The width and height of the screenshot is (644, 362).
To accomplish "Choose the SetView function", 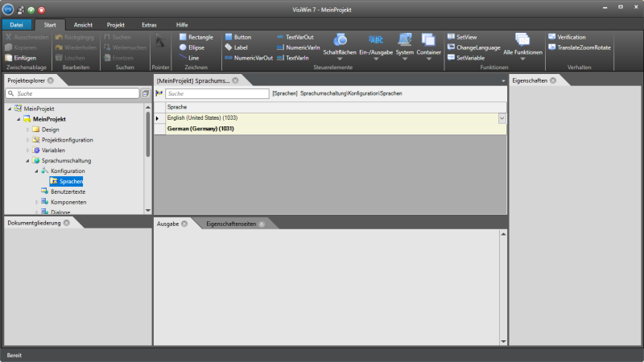I will 462,37.
